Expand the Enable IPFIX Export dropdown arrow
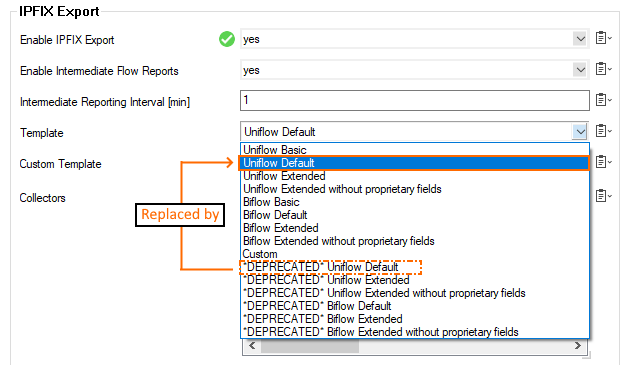The height and width of the screenshot is (365, 632). (580, 39)
